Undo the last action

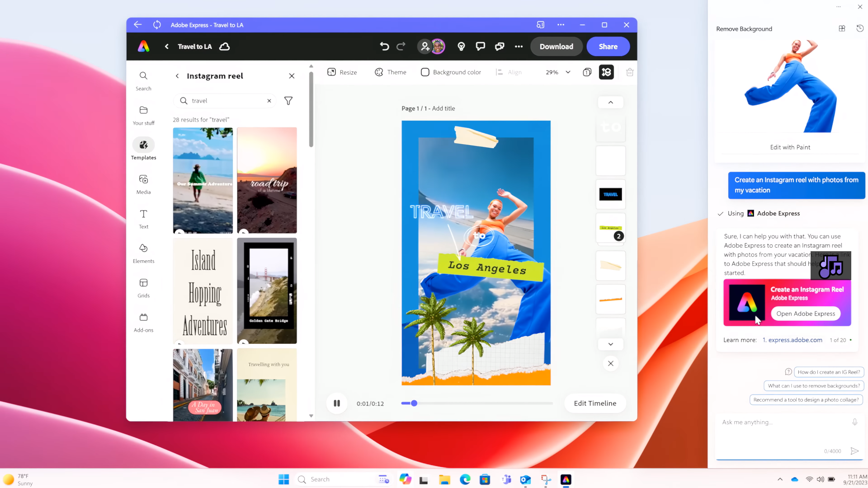(384, 46)
